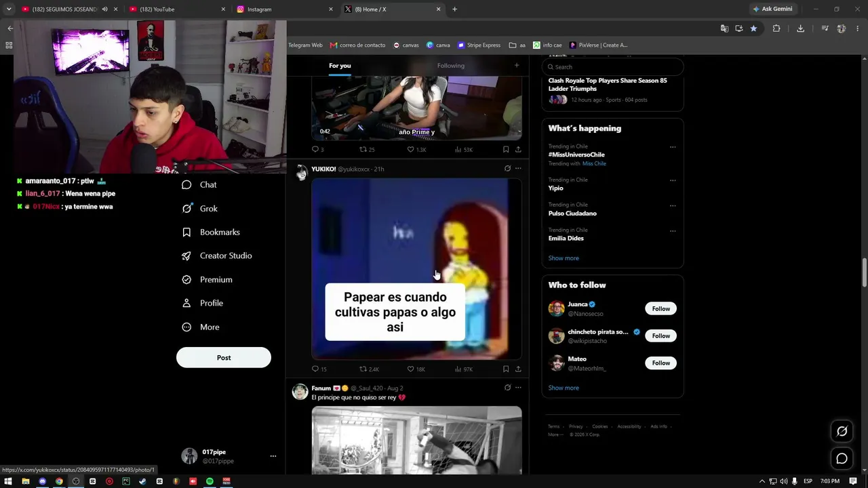
Task: Switch to the SEGUIMOS JOSEANDO browser tab
Action: 70,9
